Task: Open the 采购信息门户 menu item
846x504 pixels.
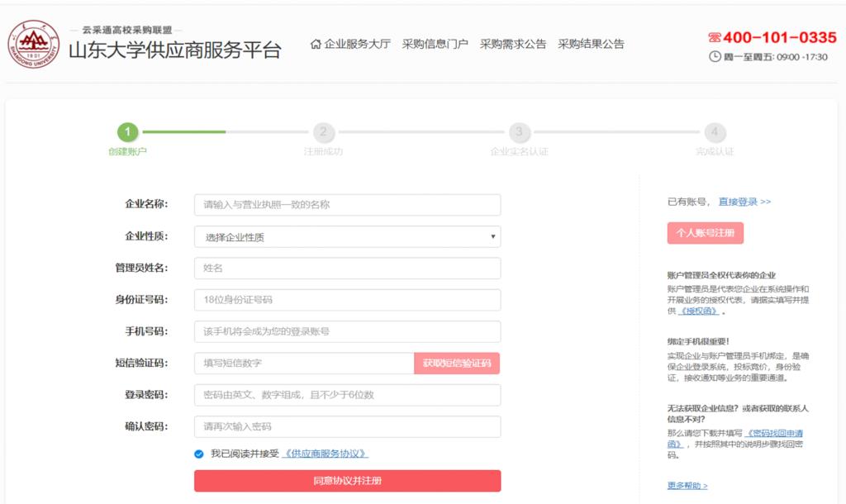Action: click(435, 44)
